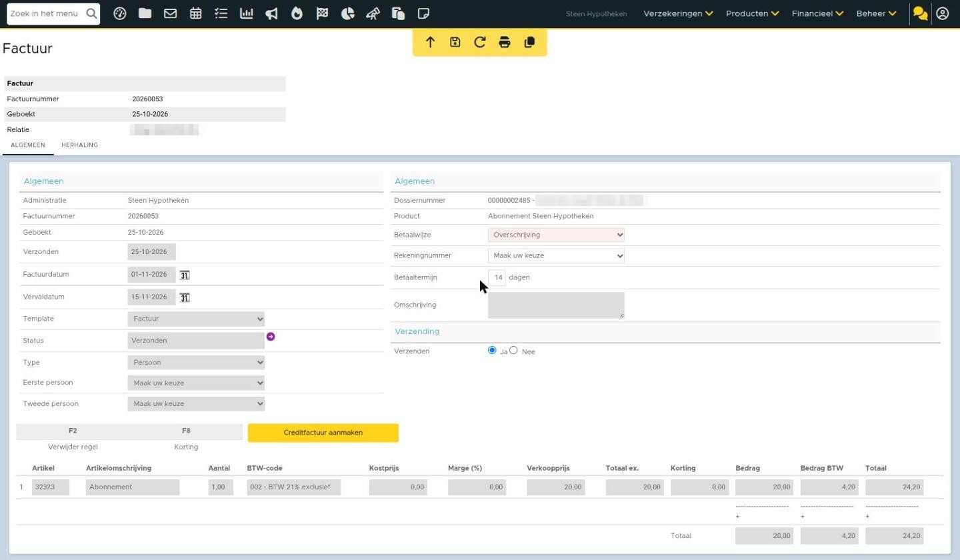Expand the Financieel menu

pos(817,13)
